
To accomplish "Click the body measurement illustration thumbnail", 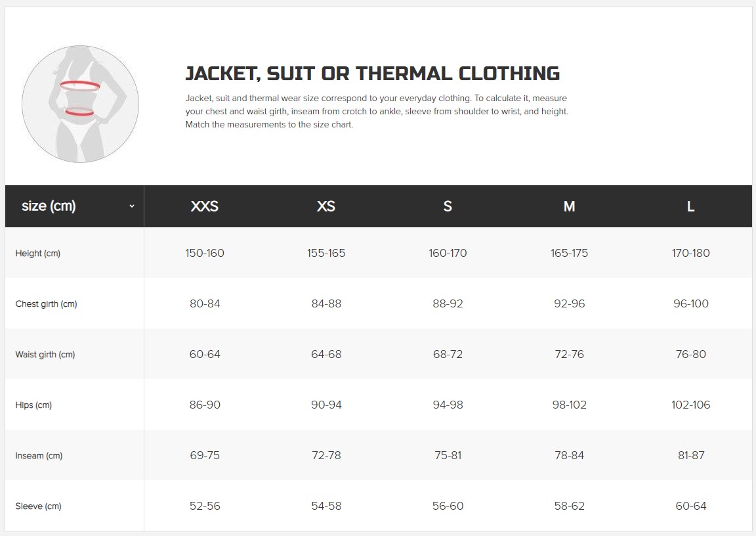I will click(x=81, y=104).
